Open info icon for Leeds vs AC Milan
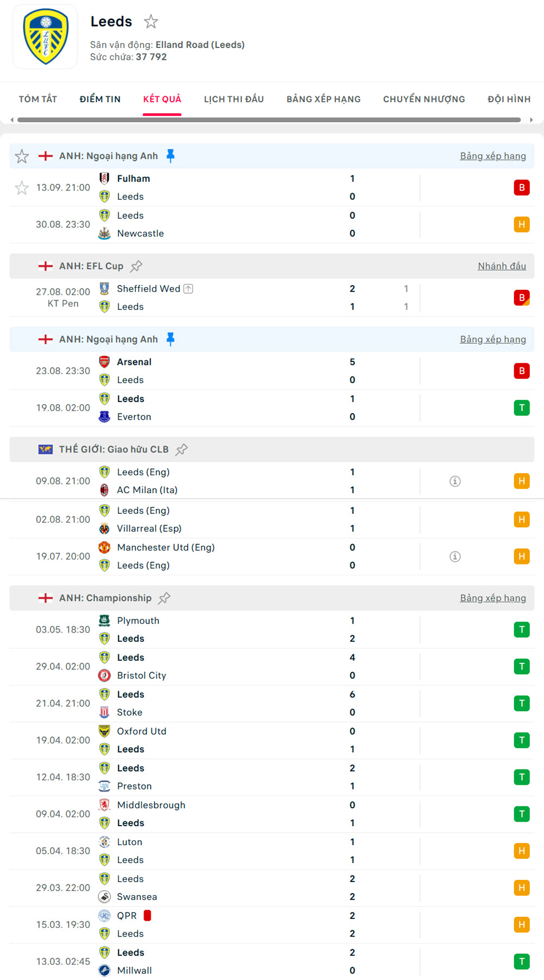The image size is (544, 980). coord(455,481)
